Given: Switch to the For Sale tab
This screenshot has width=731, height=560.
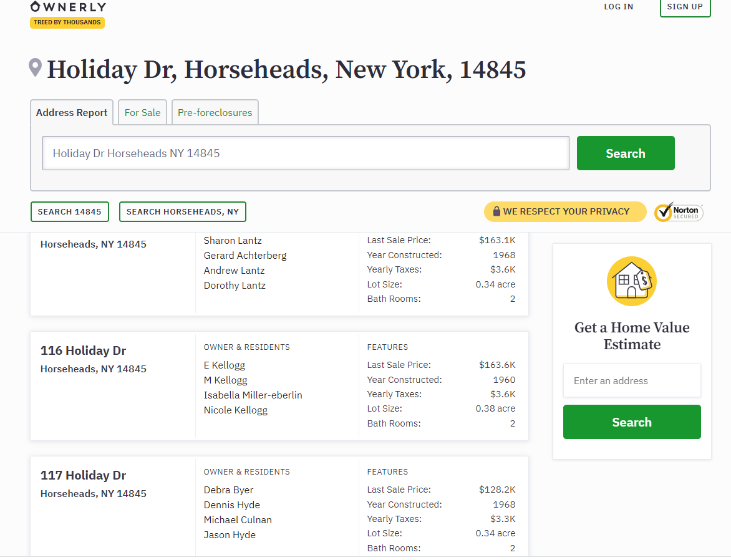Looking at the screenshot, I should coord(142,113).
